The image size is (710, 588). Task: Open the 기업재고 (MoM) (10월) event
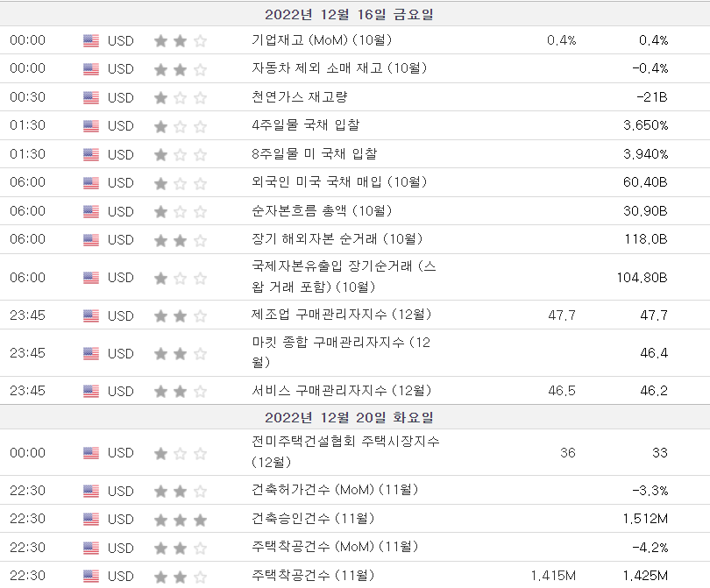321,39
